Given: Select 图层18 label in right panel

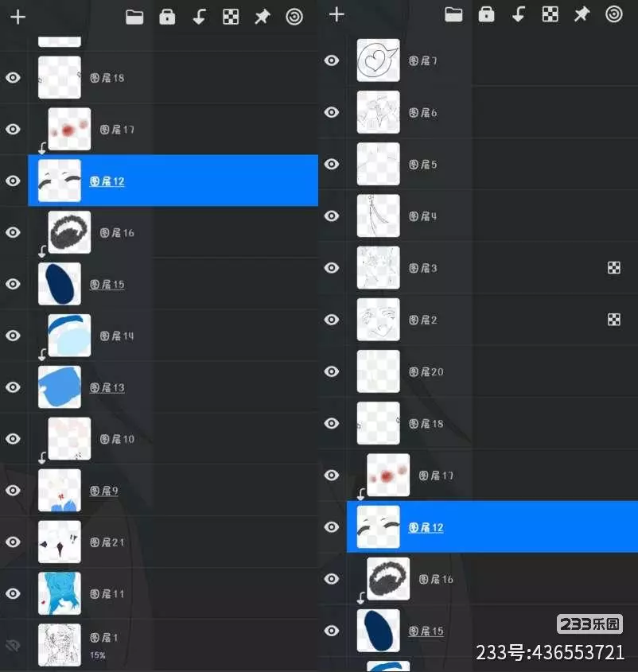Looking at the screenshot, I should click(426, 423).
